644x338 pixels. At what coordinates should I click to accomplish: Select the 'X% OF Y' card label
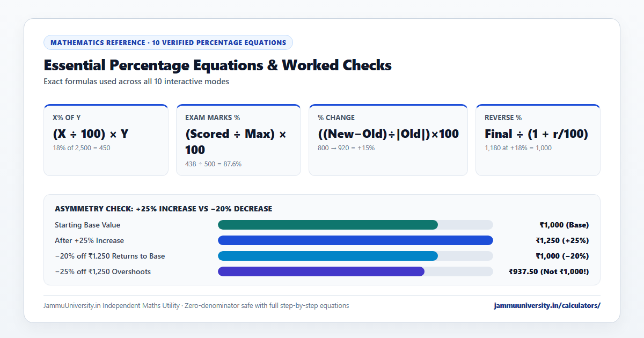(67, 117)
